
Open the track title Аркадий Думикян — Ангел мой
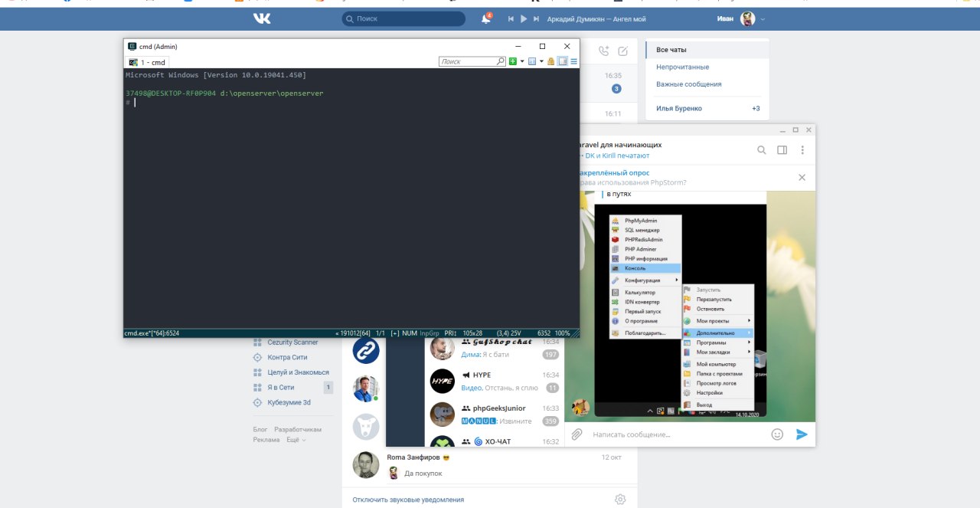(597, 18)
